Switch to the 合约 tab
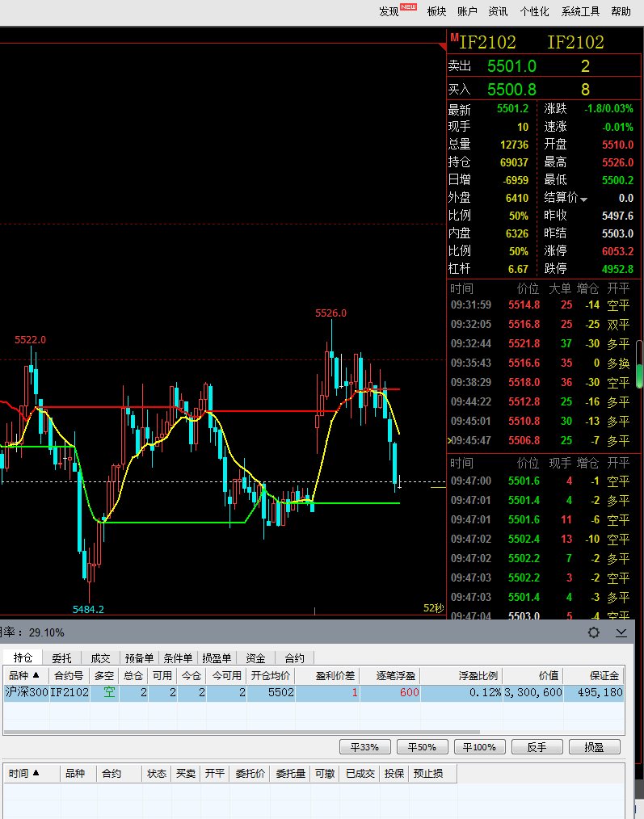Image resolution: width=644 pixels, height=819 pixels. pyautogui.click(x=294, y=658)
